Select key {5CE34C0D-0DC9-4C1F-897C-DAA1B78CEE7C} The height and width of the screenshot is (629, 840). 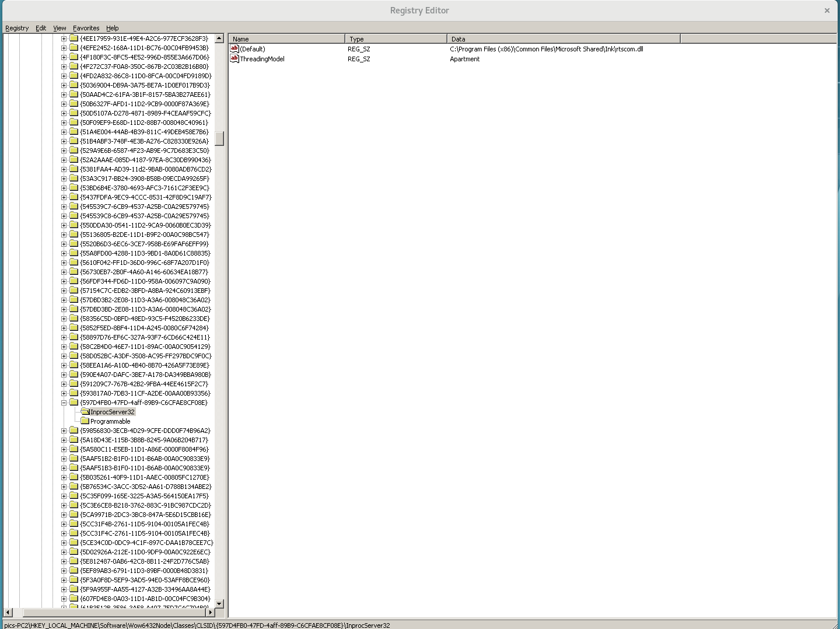point(146,543)
